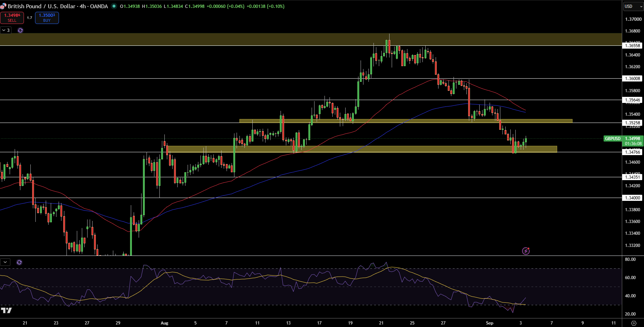Click the 1.35258 price level label

[633, 123]
